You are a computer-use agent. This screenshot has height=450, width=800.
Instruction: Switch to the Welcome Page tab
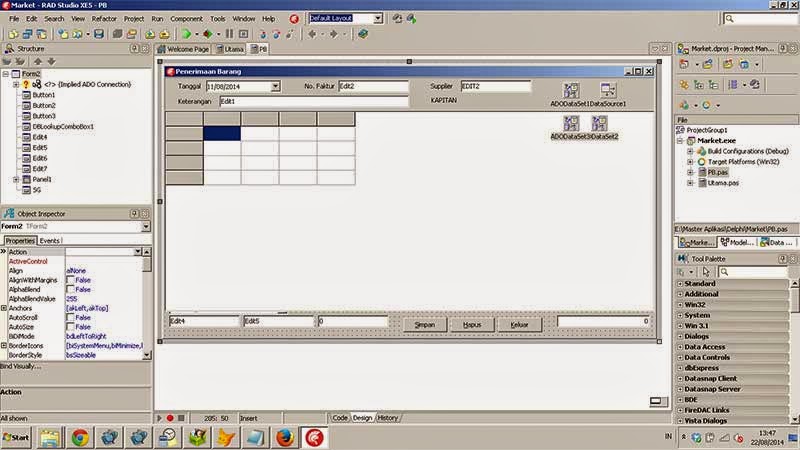183,49
